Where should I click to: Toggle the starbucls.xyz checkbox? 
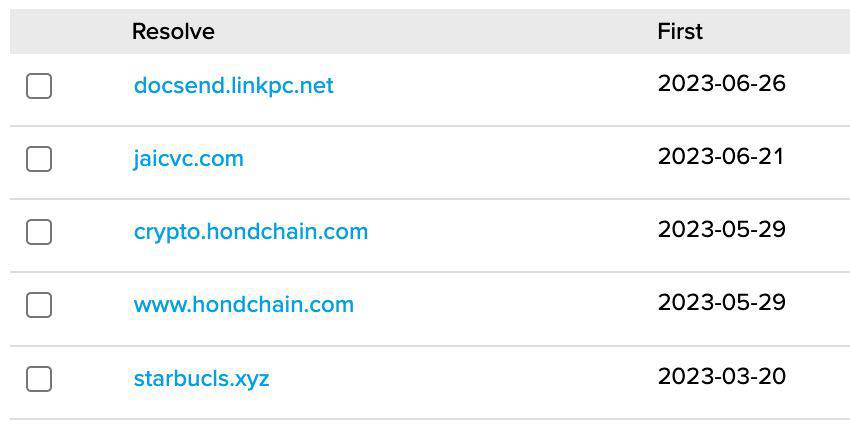(39, 379)
